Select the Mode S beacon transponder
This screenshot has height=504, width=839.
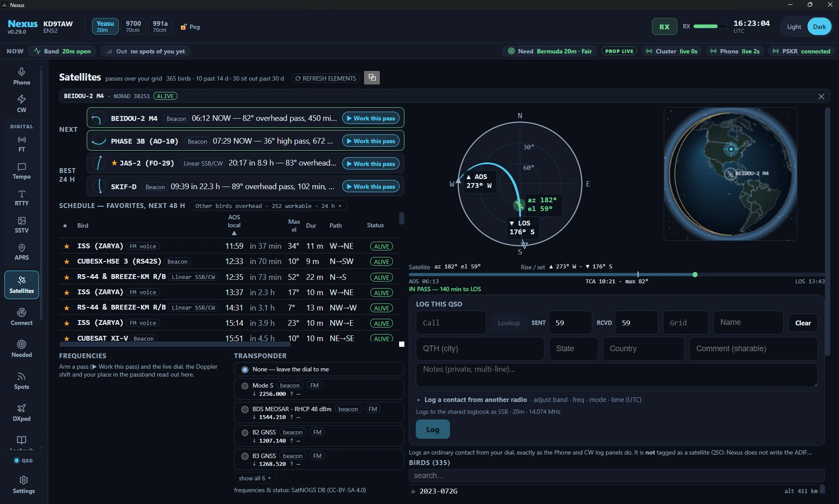click(x=319, y=389)
